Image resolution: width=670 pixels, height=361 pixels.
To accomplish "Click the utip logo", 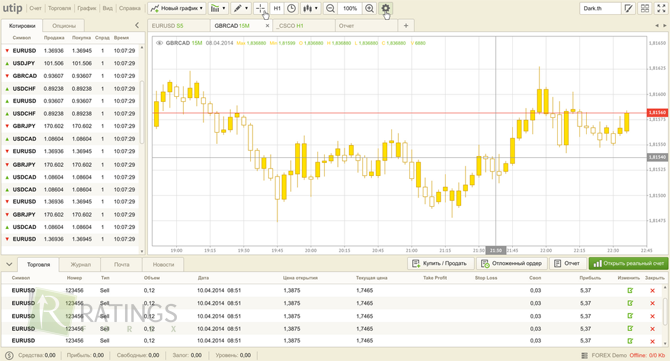I will pos(12,8).
